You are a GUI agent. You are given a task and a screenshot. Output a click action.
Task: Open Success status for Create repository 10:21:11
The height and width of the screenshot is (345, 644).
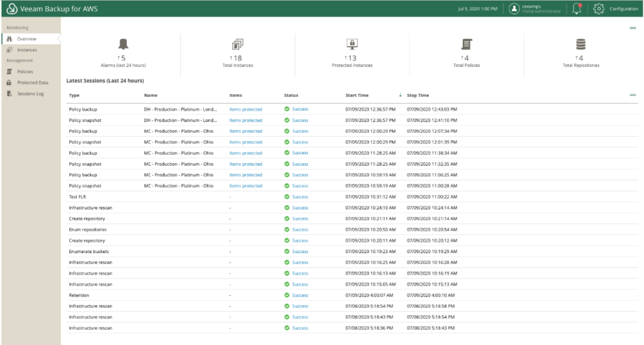[300, 218]
